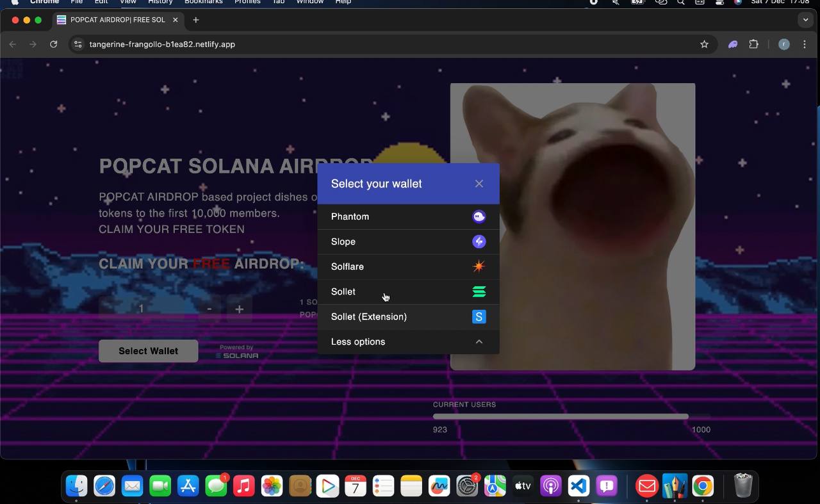Collapse the wallet list with Less options
The height and width of the screenshot is (504, 820).
[x=409, y=342]
